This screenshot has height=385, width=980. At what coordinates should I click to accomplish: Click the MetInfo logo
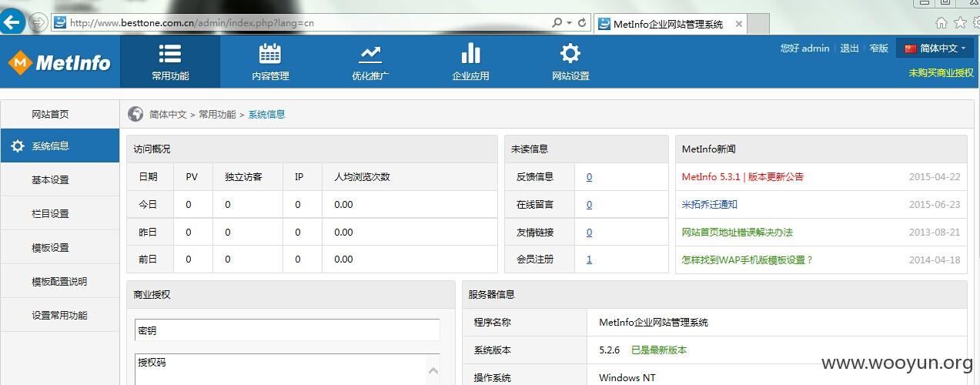coord(59,62)
